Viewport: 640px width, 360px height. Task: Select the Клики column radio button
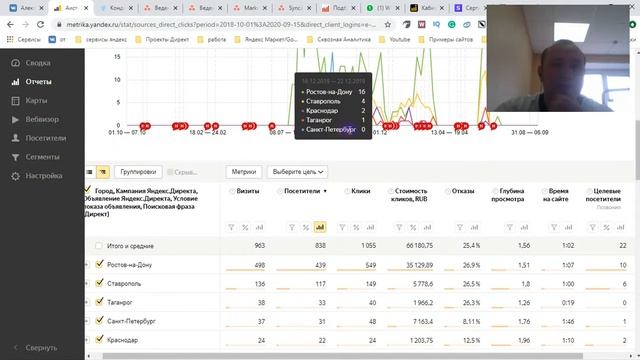pyautogui.click(x=347, y=191)
